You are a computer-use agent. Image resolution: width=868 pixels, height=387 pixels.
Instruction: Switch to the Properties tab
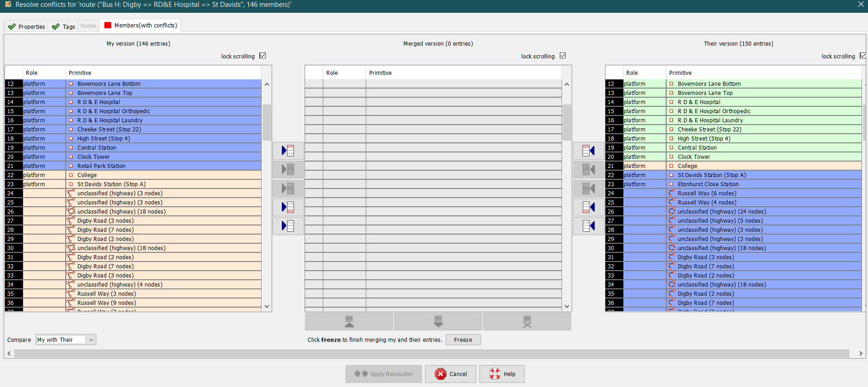[x=26, y=26]
